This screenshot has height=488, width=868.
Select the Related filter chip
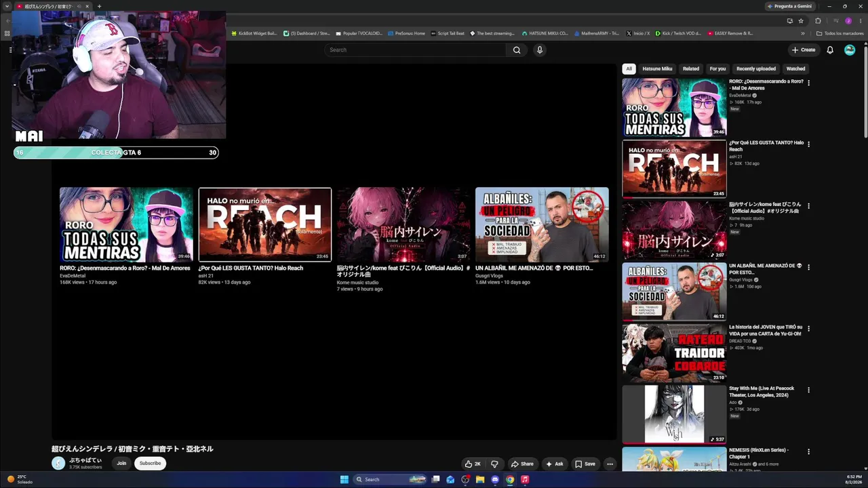[x=691, y=68]
